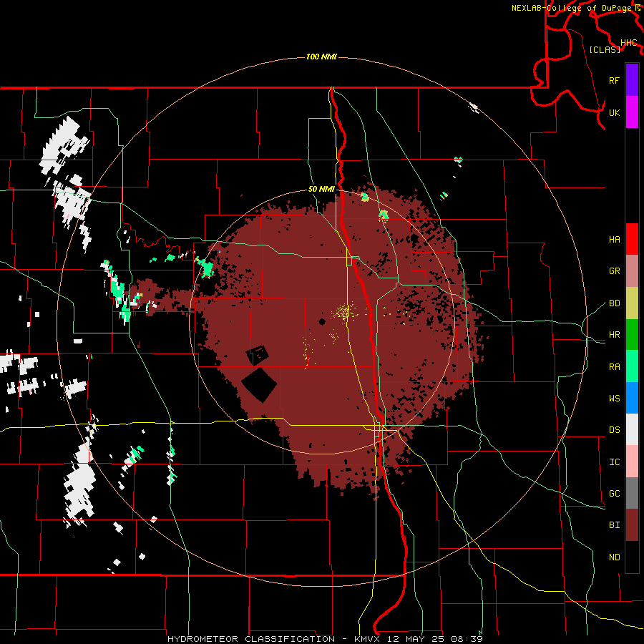Click the DS legend label
The height and width of the screenshot is (644, 644).
click(x=614, y=430)
